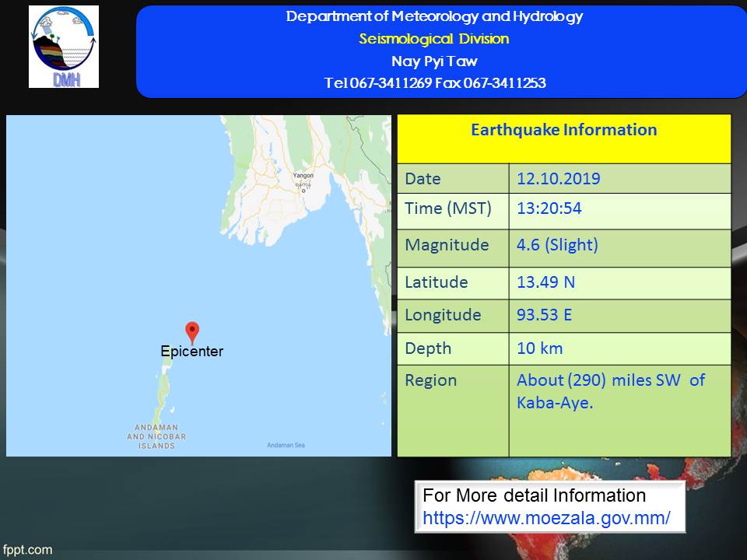Click the fppt.com watermark text
The height and width of the screenshot is (560, 747).
(26, 550)
